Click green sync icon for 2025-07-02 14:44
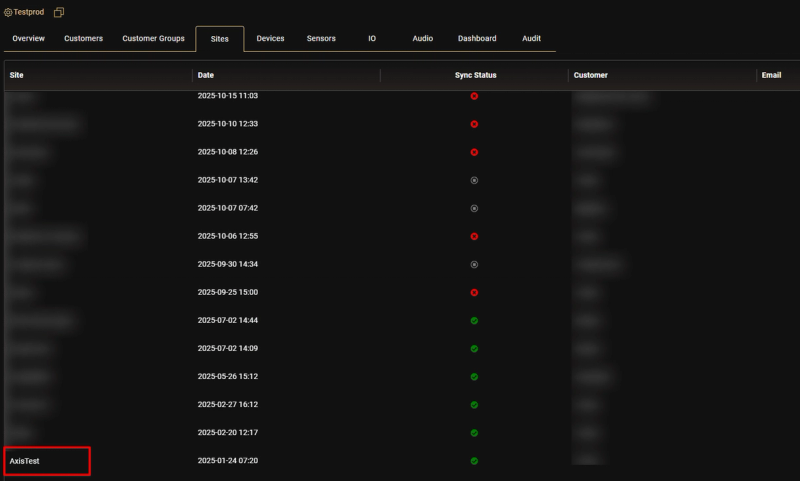 [x=474, y=320]
